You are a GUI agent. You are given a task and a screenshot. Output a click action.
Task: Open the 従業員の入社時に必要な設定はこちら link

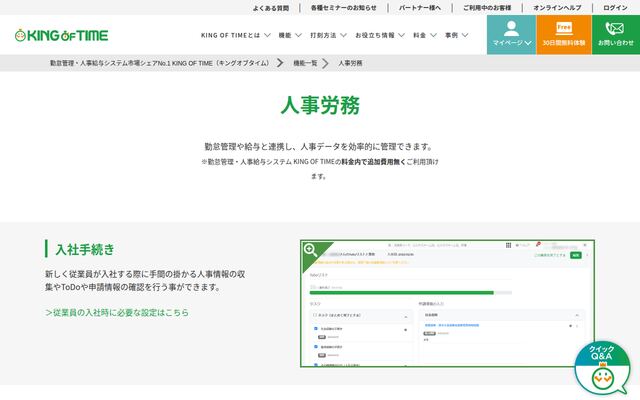pos(117,313)
